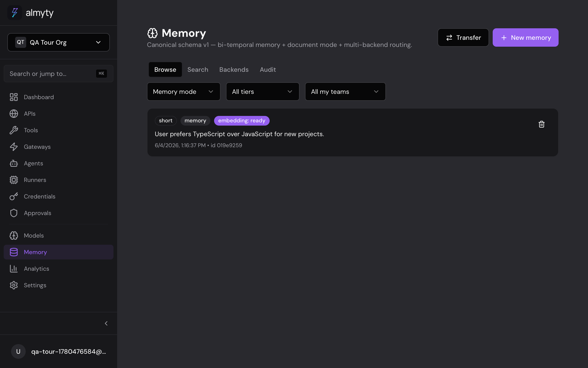Image resolution: width=588 pixels, height=368 pixels.
Task: Click the short tier tag
Action: [x=166, y=121]
